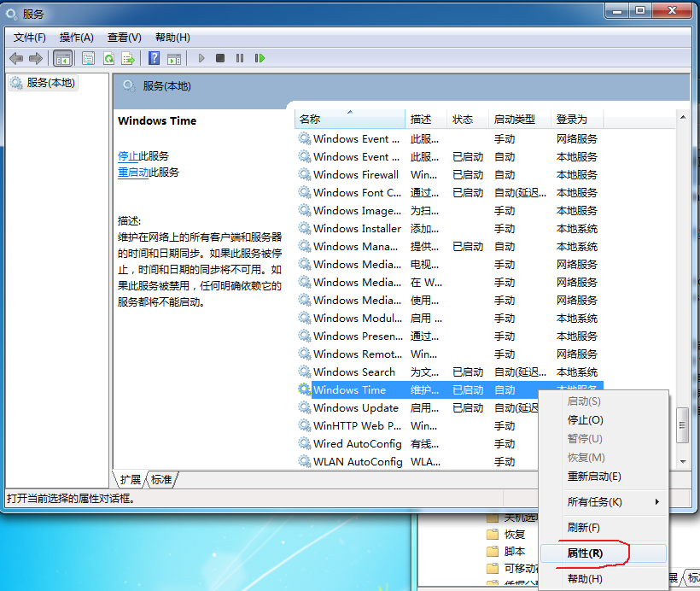Open the 操作(A) menu
Screen dimensions: 700x591
76,38
